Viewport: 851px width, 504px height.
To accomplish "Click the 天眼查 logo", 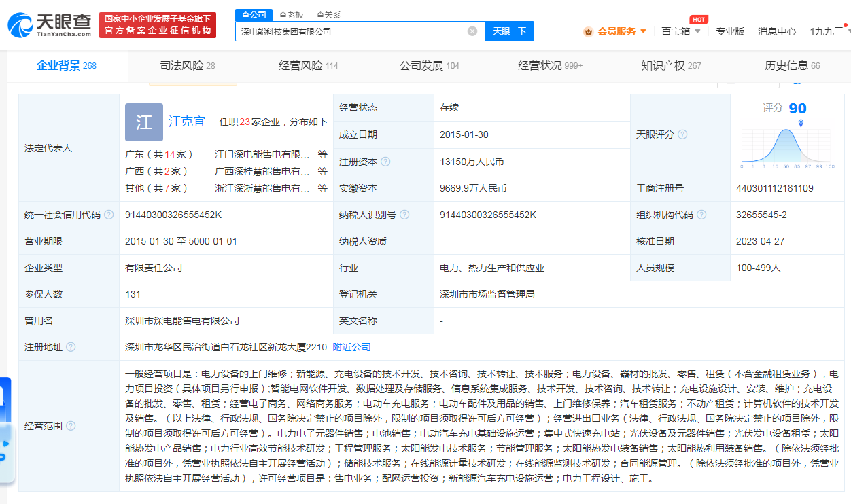I will (x=50, y=24).
